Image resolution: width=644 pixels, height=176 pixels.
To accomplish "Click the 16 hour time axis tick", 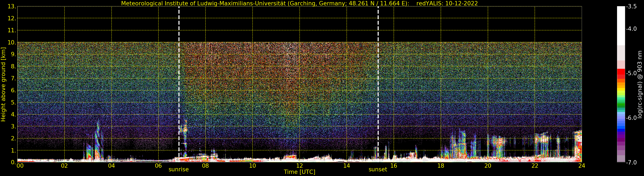I will coord(394,166).
